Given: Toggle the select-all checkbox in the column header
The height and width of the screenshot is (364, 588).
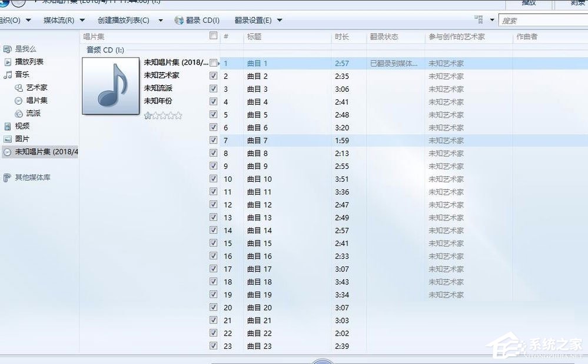Looking at the screenshot, I should click(x=214, y=35).
